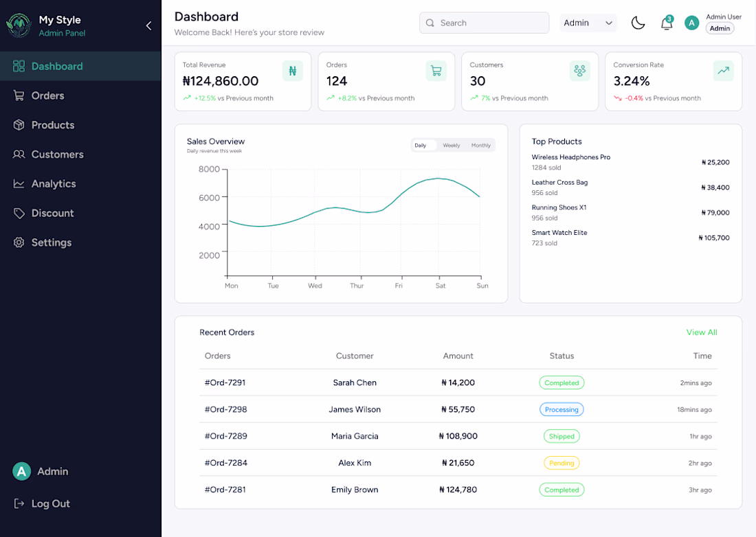Click the down-trend arrow next to -0.4%
This screenshot has width=756, height=537.
(x=618, y=98)
